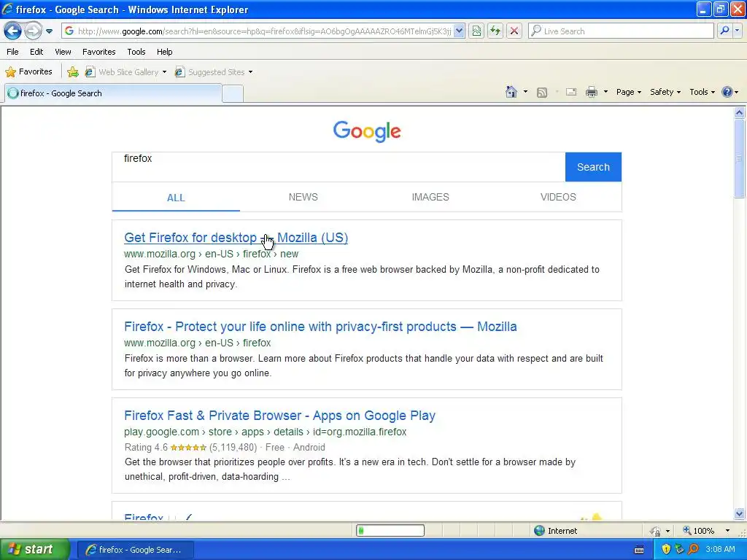Open the Favorites star button
Screen dimensions: 747x560
pos(28,72)
